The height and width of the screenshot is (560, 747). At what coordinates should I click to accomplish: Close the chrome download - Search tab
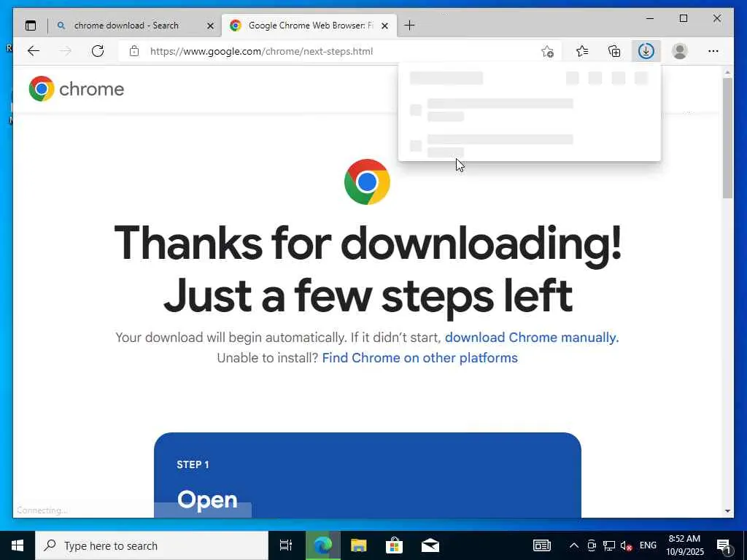click(x=210, y=26)
